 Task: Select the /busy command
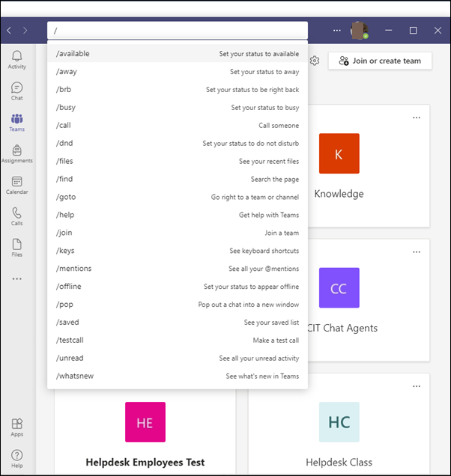point(178,108)
